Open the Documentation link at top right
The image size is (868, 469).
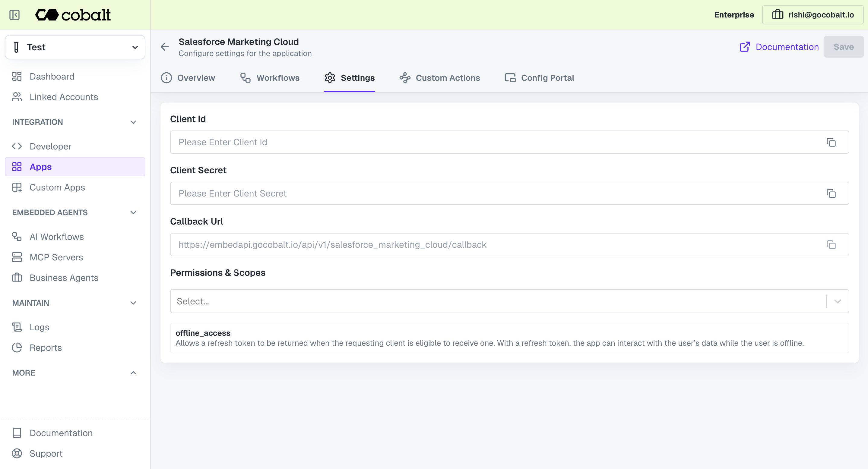779,47
